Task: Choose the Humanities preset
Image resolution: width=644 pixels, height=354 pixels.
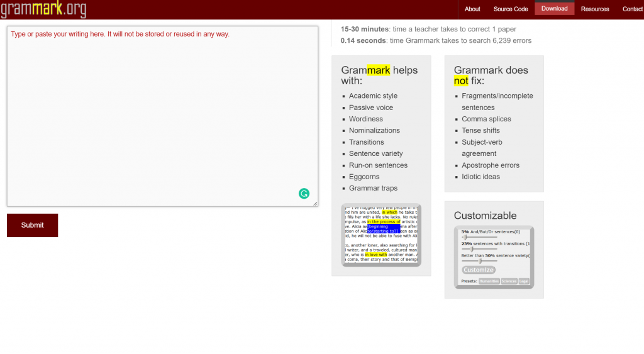Action: 489,281
